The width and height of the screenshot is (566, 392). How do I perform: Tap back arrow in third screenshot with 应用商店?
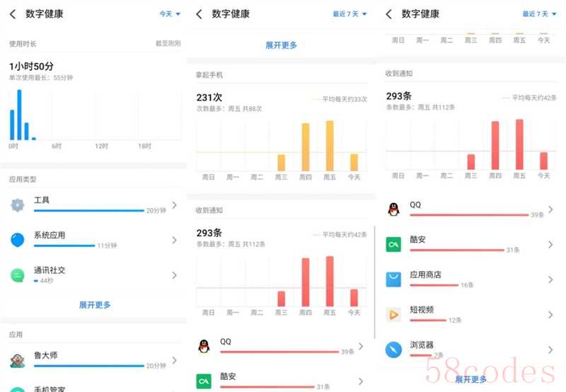click(x=388, y=14)
